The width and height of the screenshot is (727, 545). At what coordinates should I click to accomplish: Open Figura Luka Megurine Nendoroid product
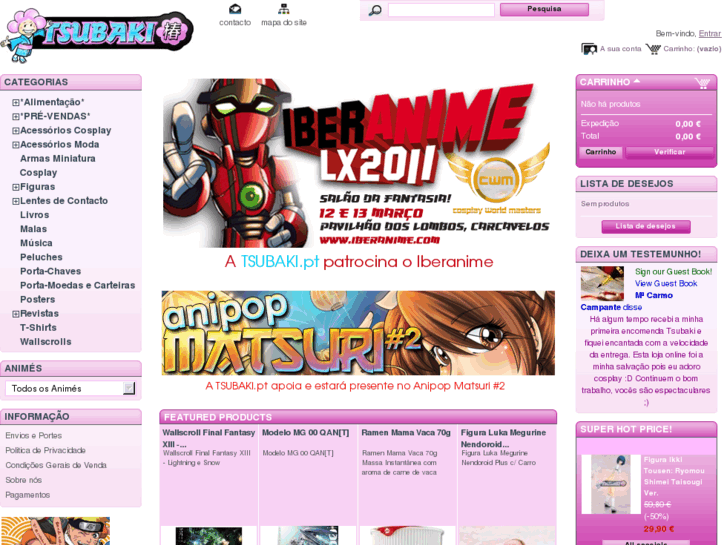504,438
